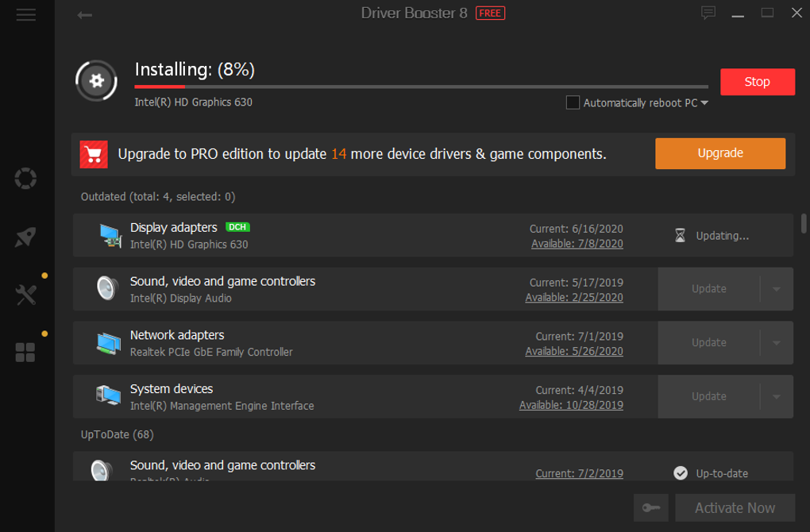Click the red shopping cart icon
The width and height of the screenshot is (810, 532).
[x=94, y=154]
